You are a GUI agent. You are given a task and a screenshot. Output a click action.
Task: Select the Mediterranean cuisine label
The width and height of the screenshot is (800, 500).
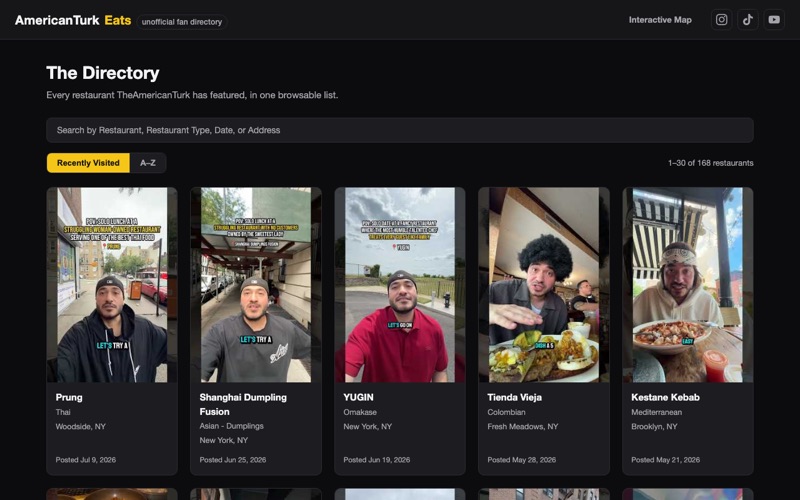tap(656, 412)
